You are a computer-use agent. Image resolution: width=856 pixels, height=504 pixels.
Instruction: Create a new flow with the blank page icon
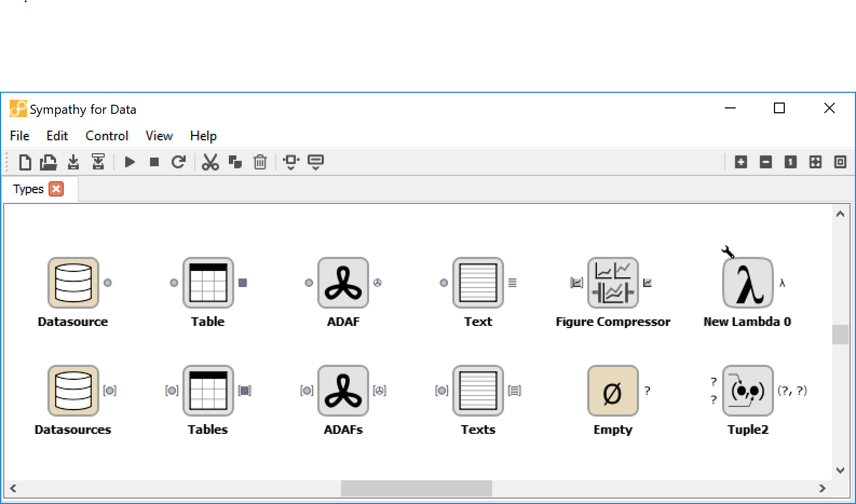pos(25,162)
